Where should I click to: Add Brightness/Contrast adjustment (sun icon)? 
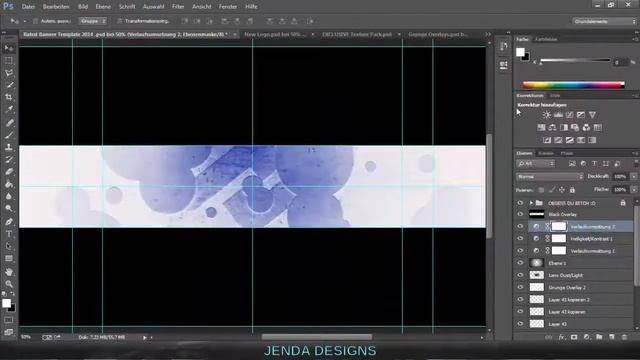(547, 115)
